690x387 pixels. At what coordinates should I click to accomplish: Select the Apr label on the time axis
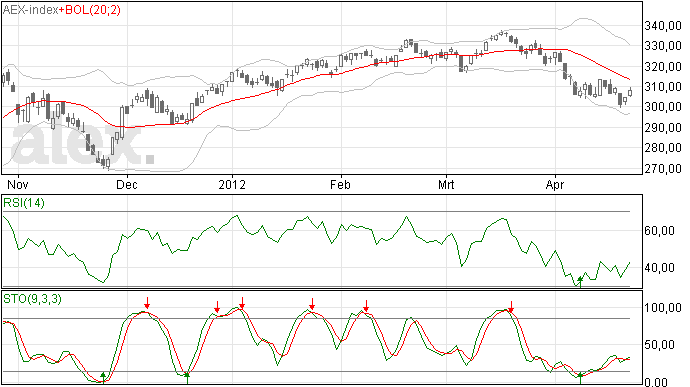tap(554, 185)
